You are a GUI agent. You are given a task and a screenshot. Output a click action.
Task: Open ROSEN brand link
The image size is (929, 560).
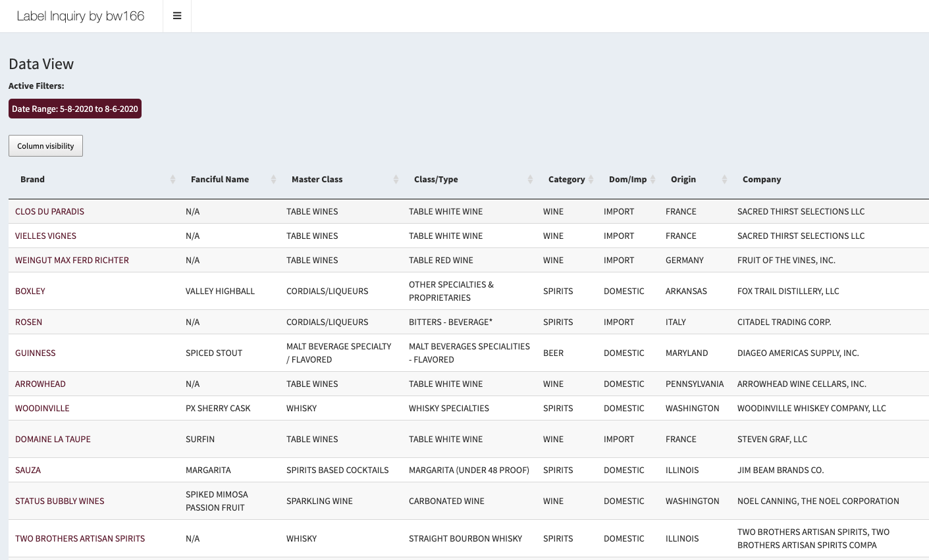click(28, 322)
